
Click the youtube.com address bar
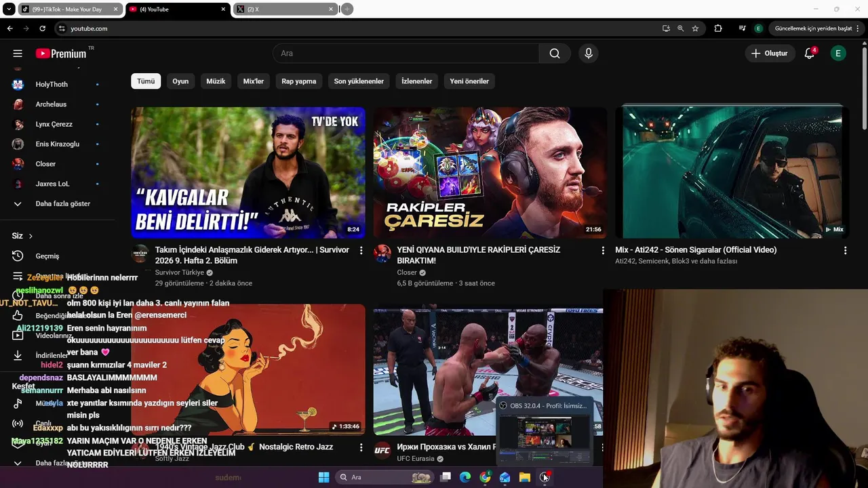coord(359,28)
